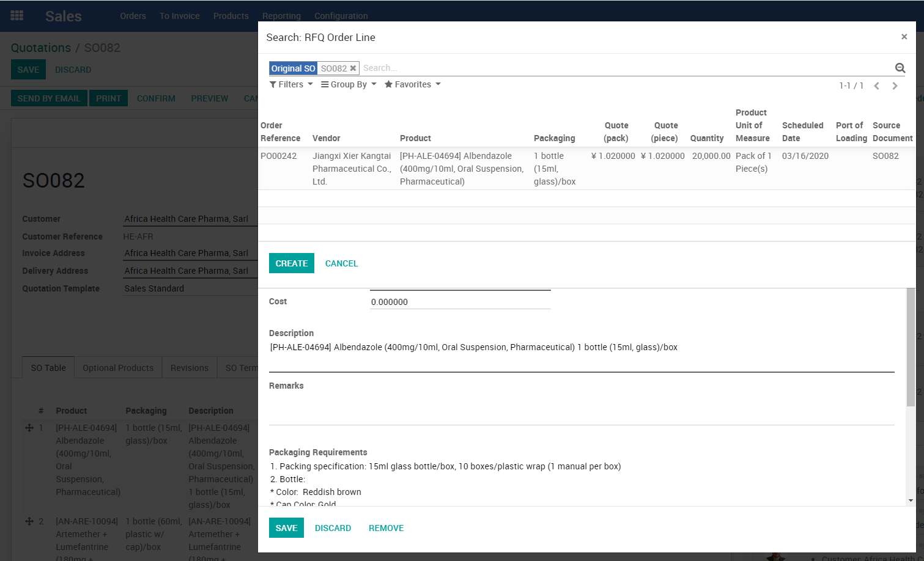Click the Create button in search dialog
Viewport: 924px width, 561px height.
(x=292, y=263)
